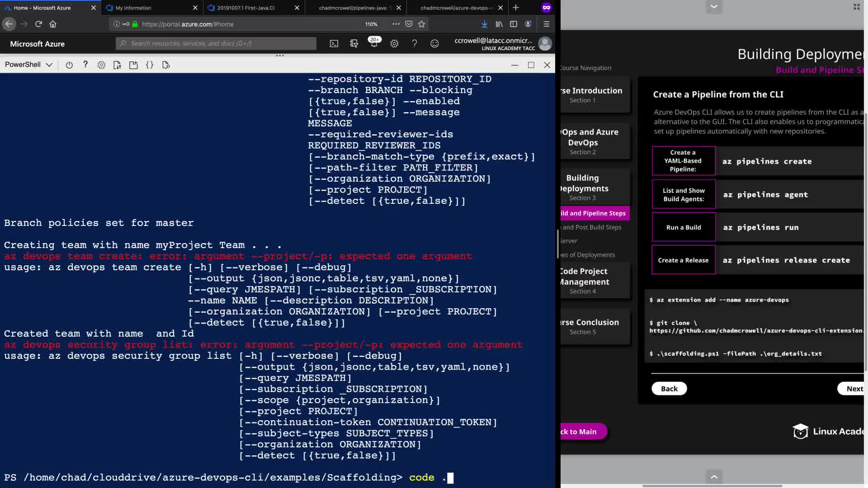
Task: Open Cloud Shell settings gear
Action: [101, 65]
